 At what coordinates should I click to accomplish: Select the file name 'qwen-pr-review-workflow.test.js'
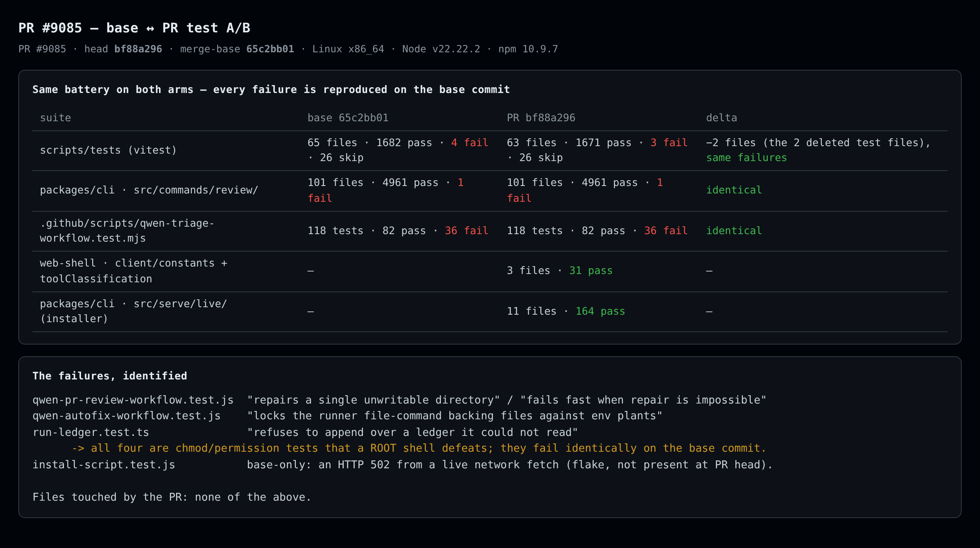[x=133, y=400]
